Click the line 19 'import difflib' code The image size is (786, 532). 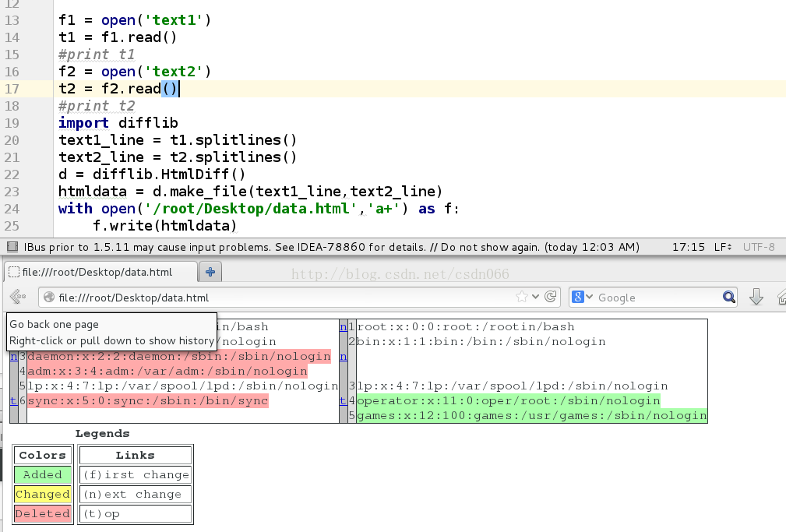point(118,123)
